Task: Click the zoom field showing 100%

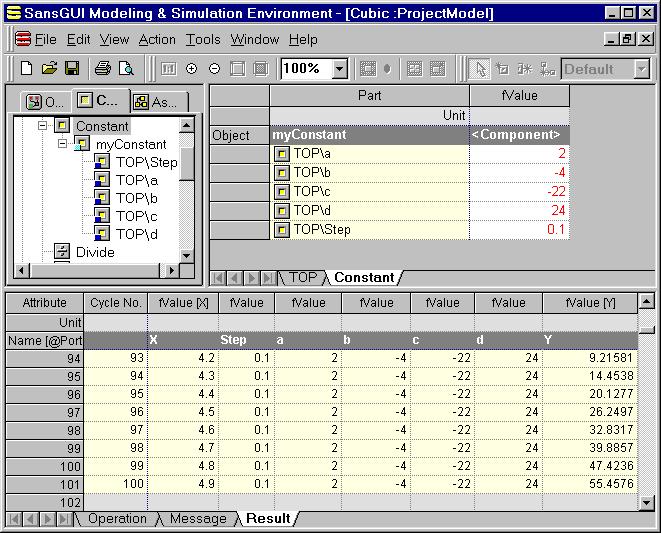Action: pos(306,69)
